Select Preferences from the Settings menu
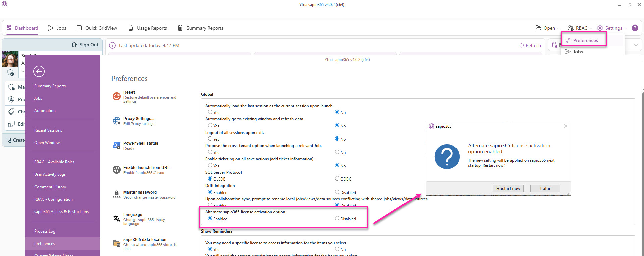Screen dimensions: 644x256 pyautogui.click(x=585, y=40)
